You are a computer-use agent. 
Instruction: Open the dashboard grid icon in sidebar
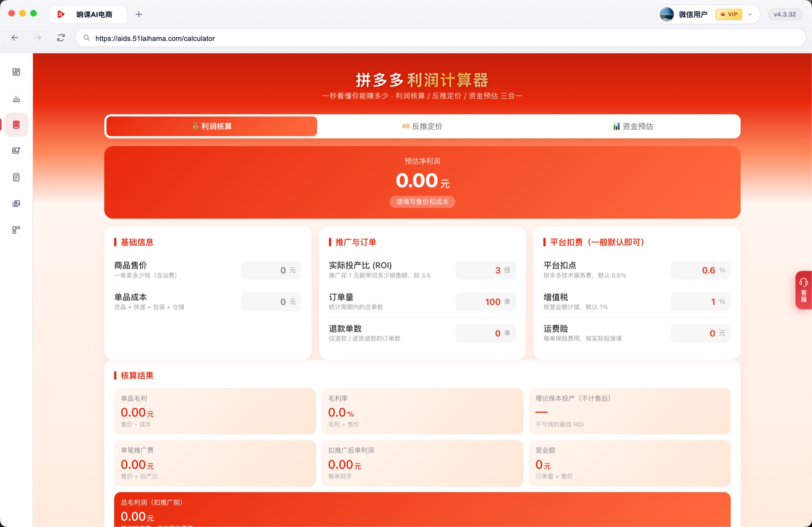pos(16,72)
